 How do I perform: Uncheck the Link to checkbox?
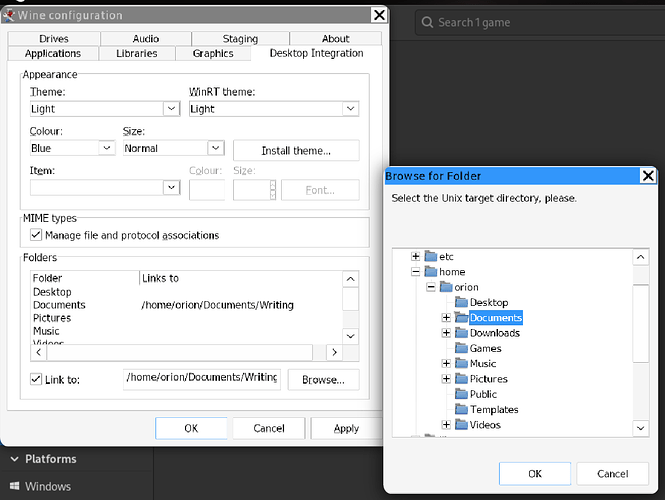point(36,379)
